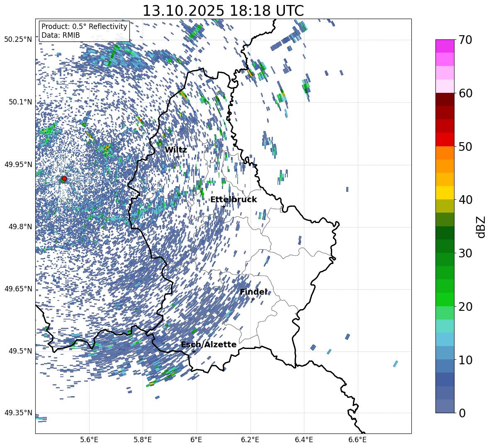Image resolution: width=491 pixels, height=448 pixels.
Task: Click the Ettelbruck location cross marker
Action: click(x=224, y=206)
